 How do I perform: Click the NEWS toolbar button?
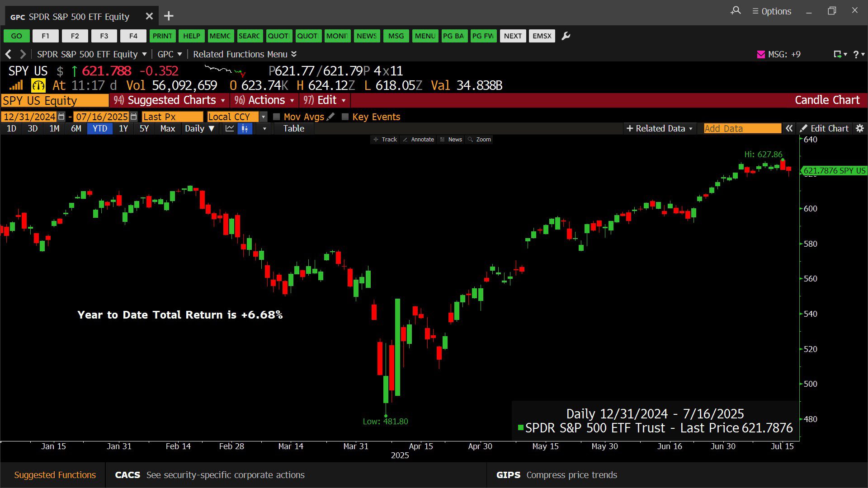(367, 36)
